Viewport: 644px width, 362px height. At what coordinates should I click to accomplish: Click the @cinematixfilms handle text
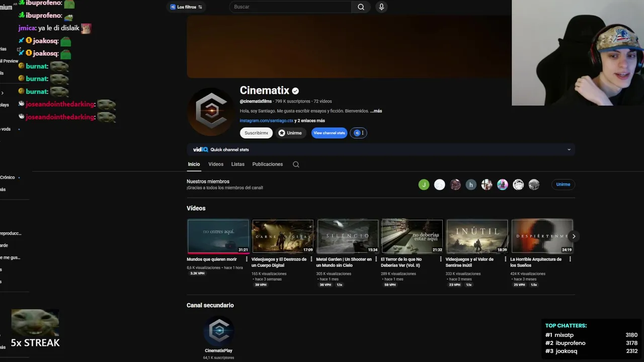(256, 102)
